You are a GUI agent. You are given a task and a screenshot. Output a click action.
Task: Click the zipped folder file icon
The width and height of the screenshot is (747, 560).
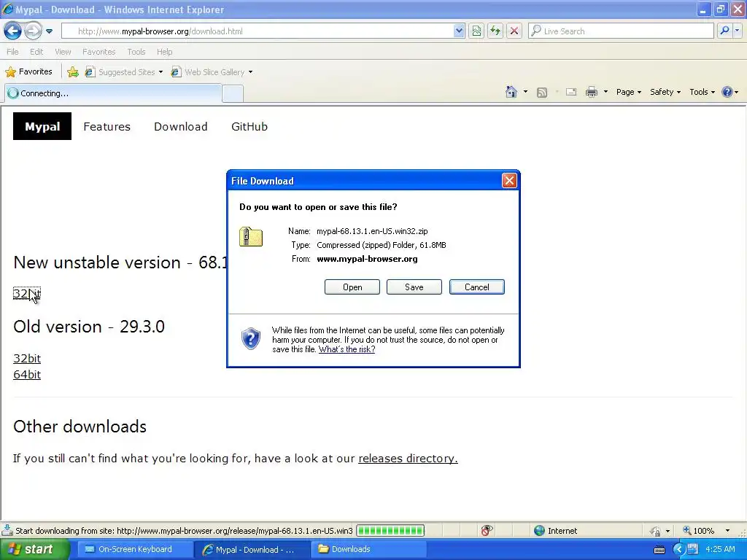click(x=251, y=237)
